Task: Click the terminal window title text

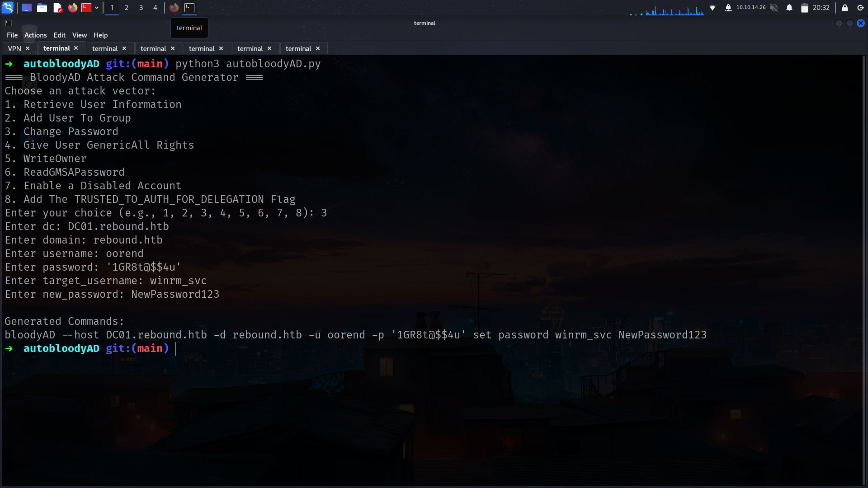Action: pyautogui.click(x=425, y=23)
